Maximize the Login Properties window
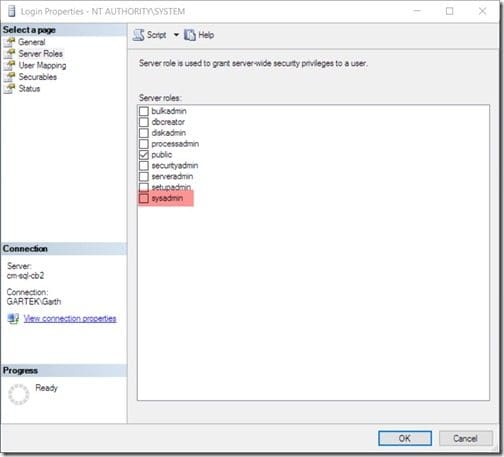The image size is (504, 457). pyautogui.click(x=449, y=11)
